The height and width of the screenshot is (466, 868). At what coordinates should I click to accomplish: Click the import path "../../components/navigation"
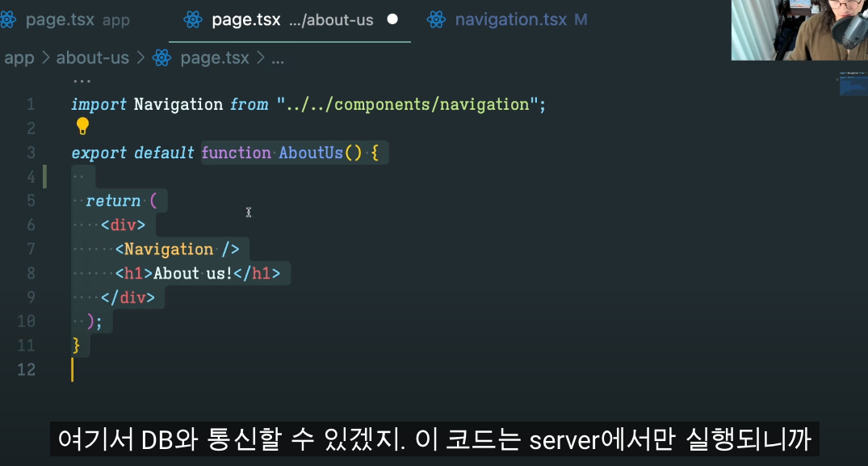pyautogui.click(x=407, y=105)
